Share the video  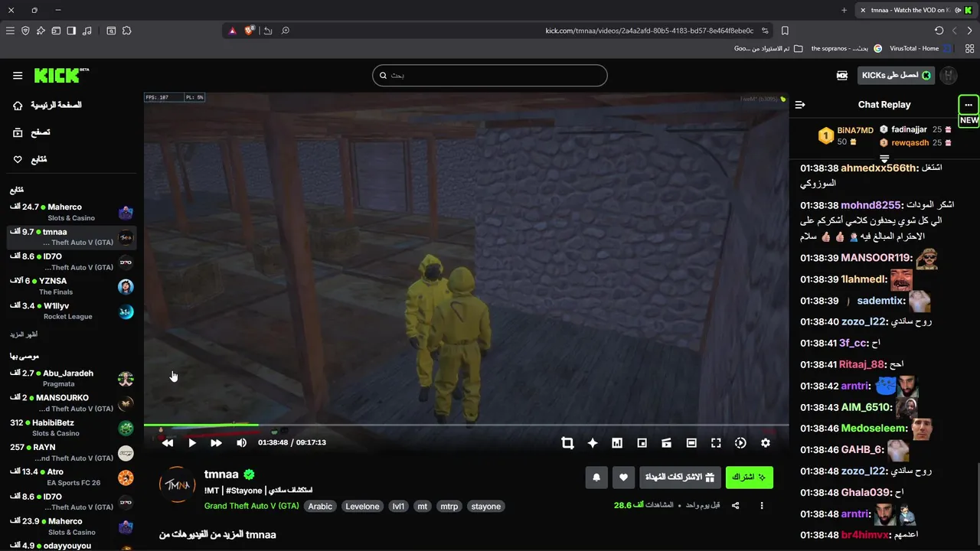(x=736, y=506)
